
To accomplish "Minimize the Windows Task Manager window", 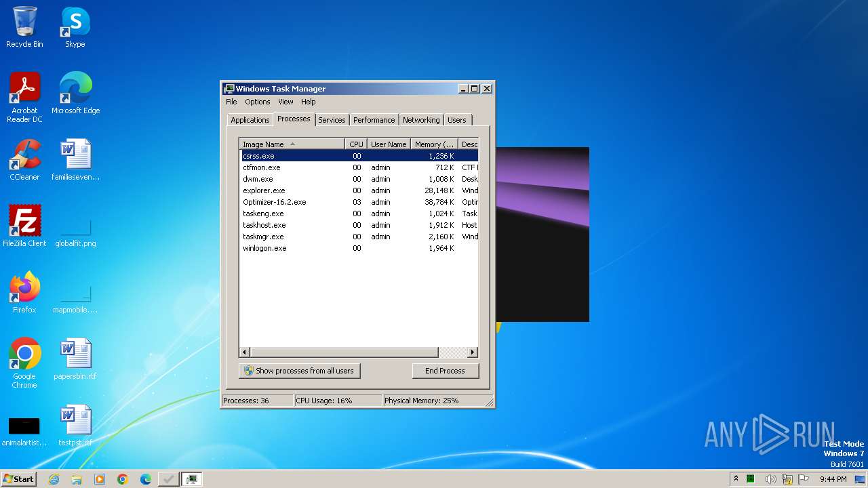I will pyautogui.click(x=463, y=89).
